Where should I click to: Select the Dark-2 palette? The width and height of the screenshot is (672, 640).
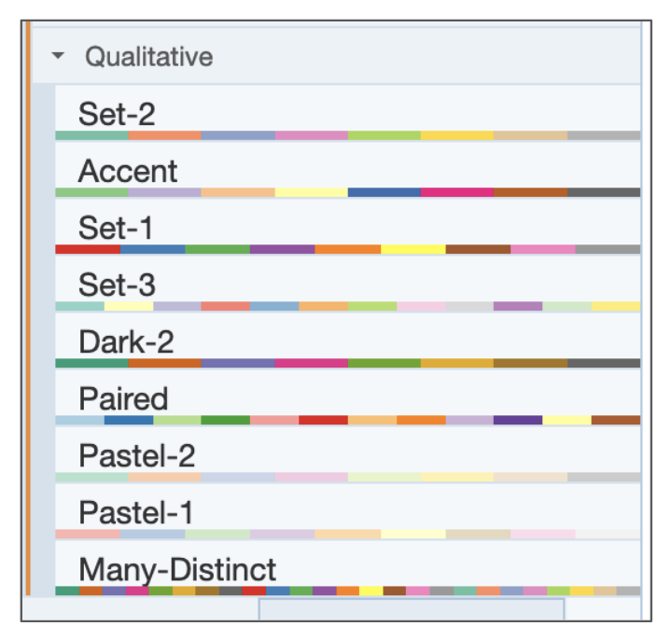point(126,342)
